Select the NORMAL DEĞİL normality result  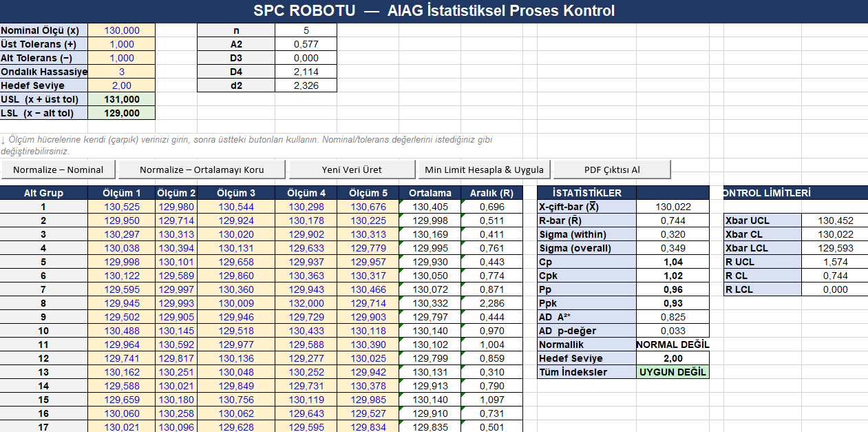673,344
